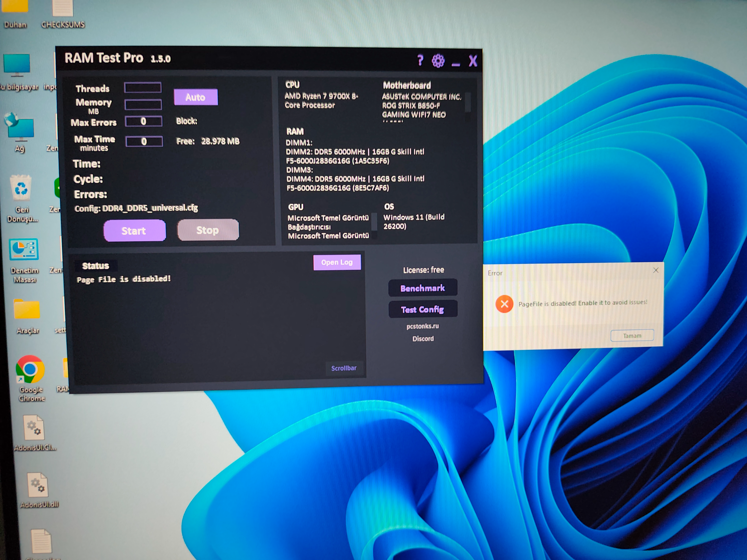Select the Bu bilgisayar desktop icon
The width and height of the screenshot is (747, 560).
pyautogui.click(x=18, y=72)
